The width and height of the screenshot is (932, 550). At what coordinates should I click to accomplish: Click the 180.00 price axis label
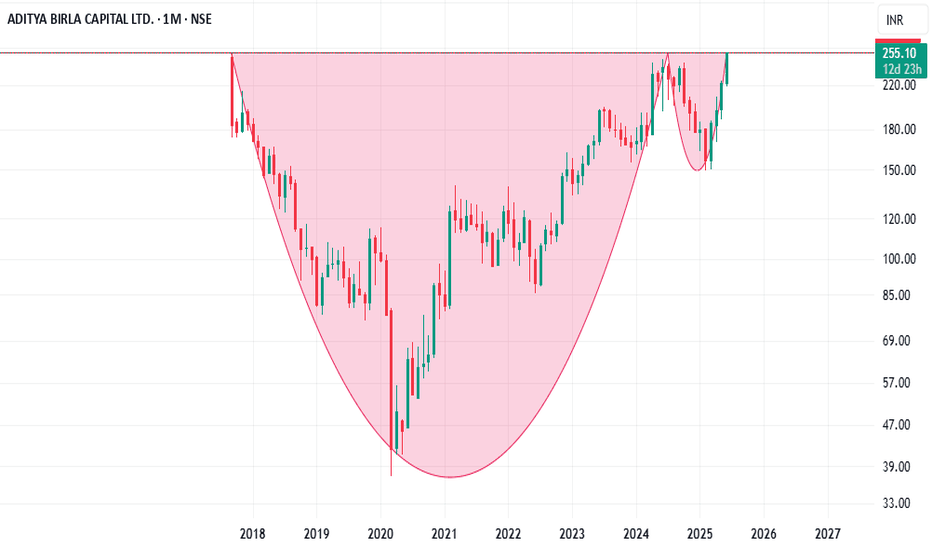tap(899, 130)
